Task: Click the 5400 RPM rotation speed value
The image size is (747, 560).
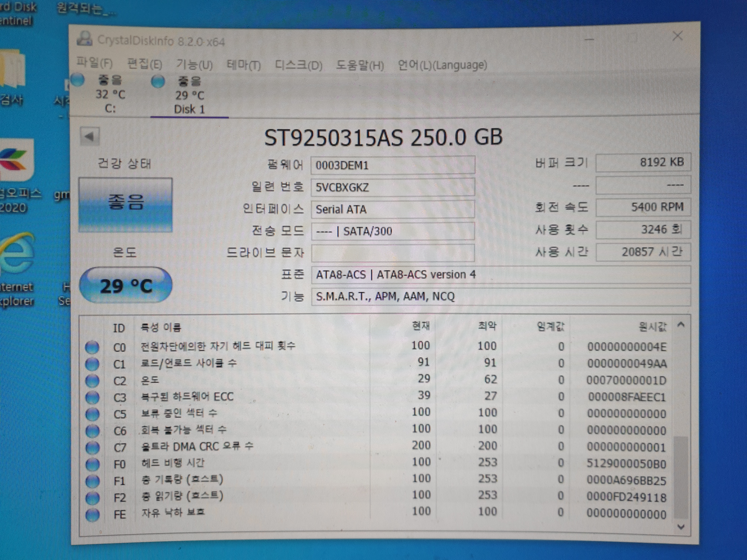Action: point(643,207)
